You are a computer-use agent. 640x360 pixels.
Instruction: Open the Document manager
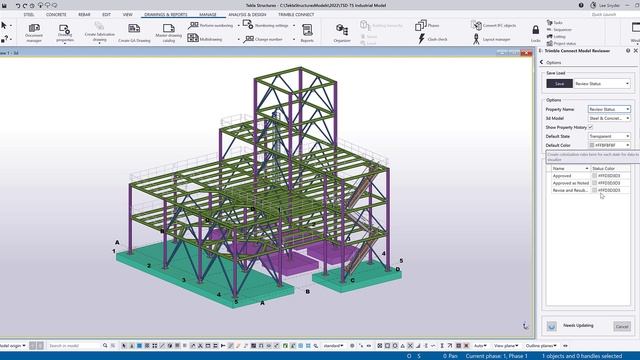34,33
